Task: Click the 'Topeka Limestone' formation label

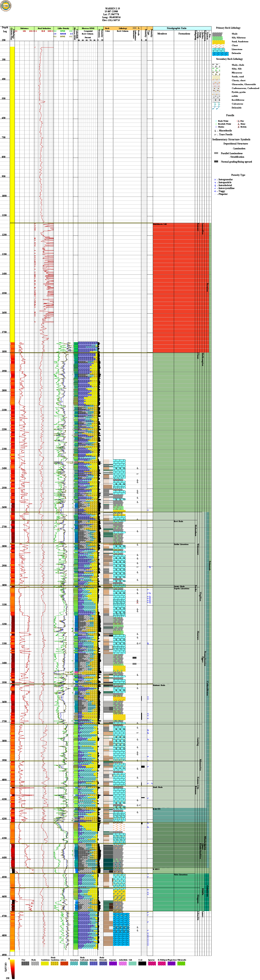Action: click(x=181, y=589)
